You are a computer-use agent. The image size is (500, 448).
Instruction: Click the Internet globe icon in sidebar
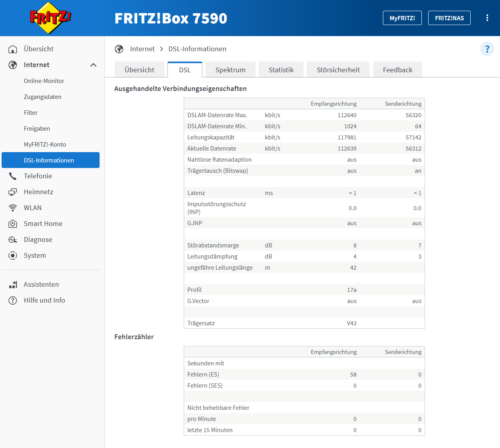[13, 65]
